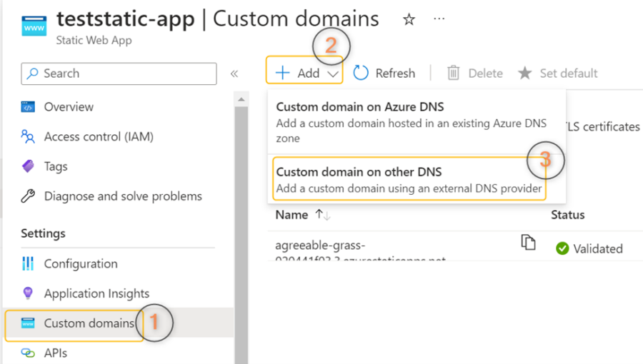
Task: Click the plus icon on Add
Action: [x=282, y=73]
